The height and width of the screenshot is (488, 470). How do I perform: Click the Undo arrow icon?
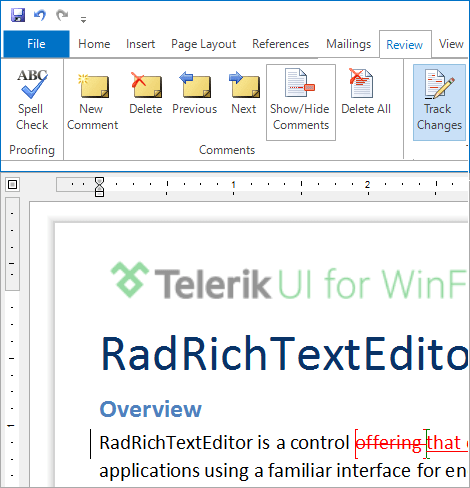click(40, 15)
